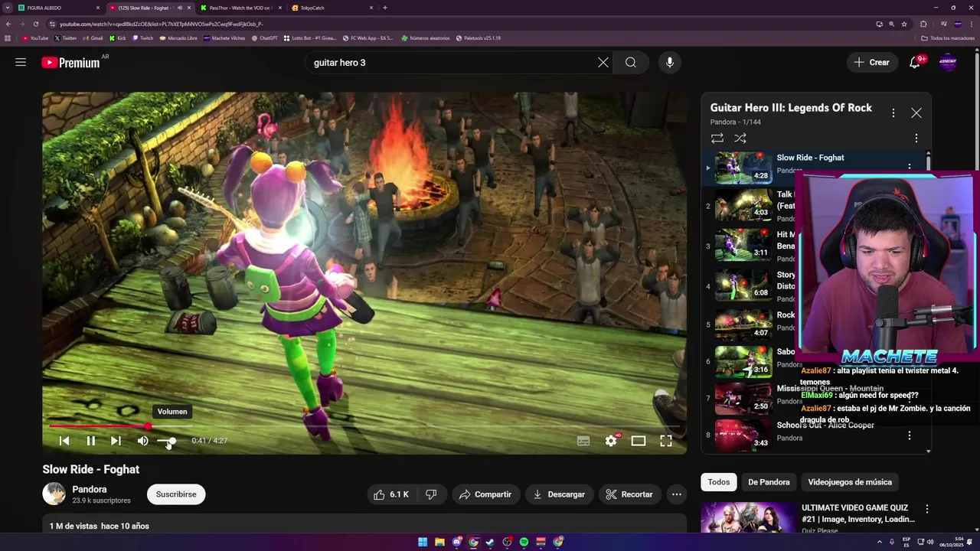This screenshot has height=551, width=980.
Task: Play School's Out 3:43 thumbnail
Action: click(x=743, y=435)
